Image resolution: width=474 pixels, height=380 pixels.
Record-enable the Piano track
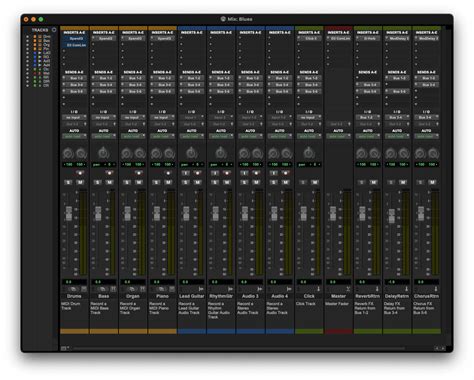coord(168,173)
